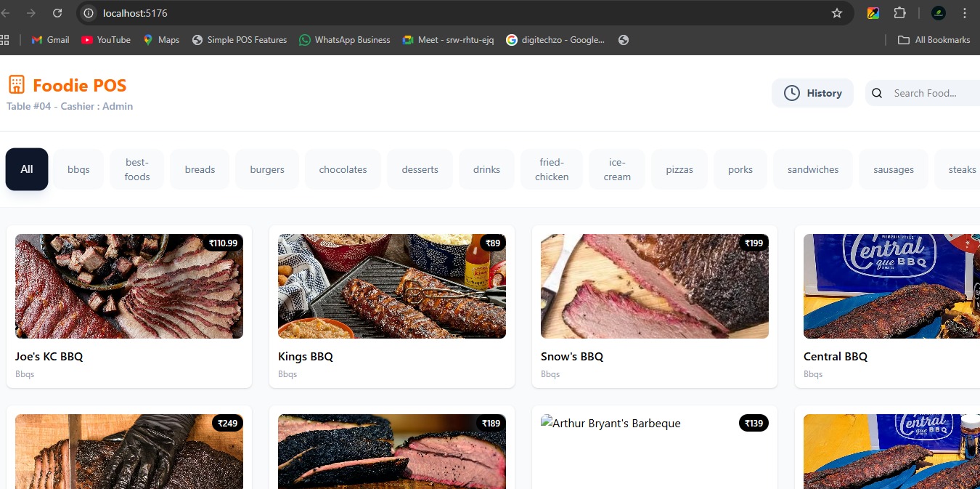The image size is (980, 489).
Task: Filter by burgers category
Action: 267,169
